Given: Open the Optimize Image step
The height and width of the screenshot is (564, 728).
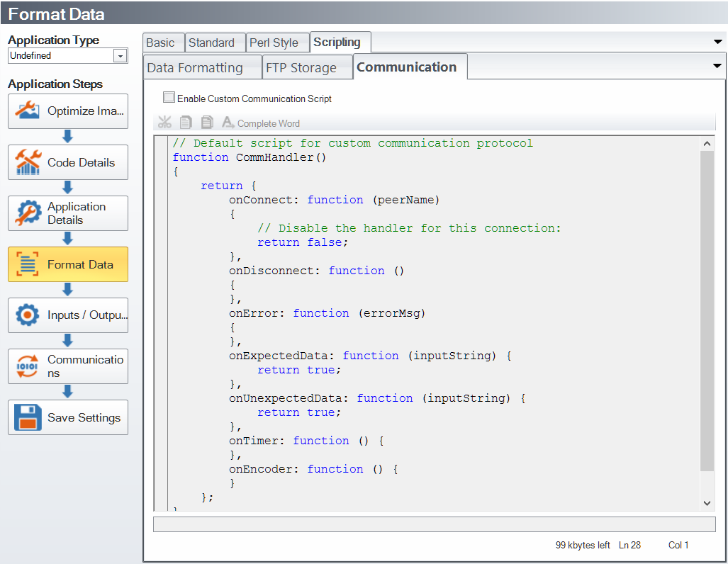Looking at the screenshot, I should [68, 111].
